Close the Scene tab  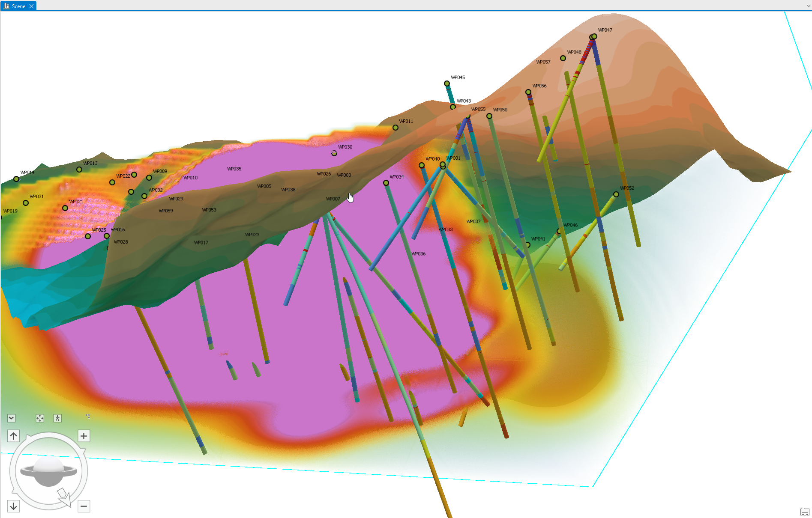32,6
